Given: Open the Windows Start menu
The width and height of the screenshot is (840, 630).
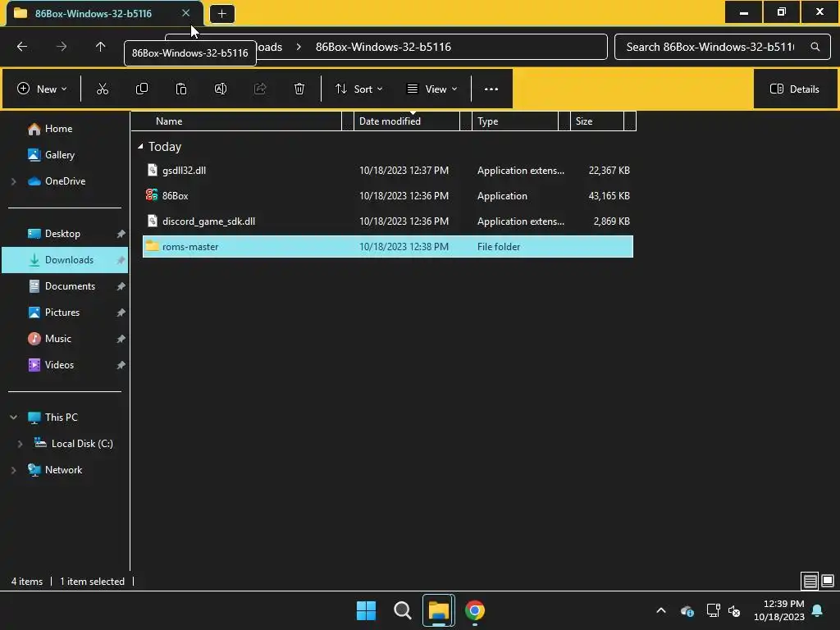Looking at the screenshot, I should tap(367, 610).
